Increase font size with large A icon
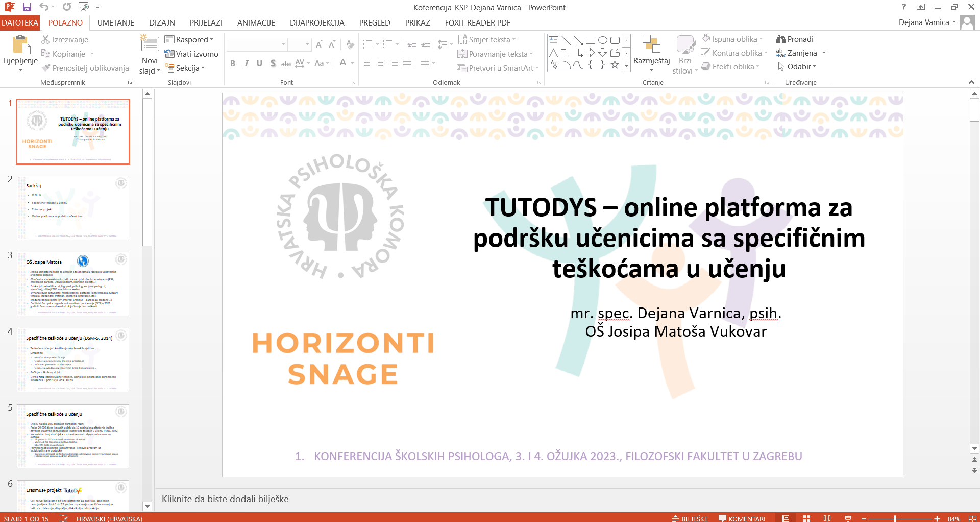Image resolution: width=980 pixels, height=522 pixels. [319, 45]
